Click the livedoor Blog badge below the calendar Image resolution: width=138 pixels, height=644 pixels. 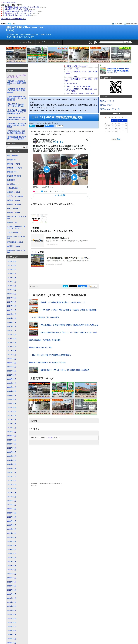click(x=116, y=139)
